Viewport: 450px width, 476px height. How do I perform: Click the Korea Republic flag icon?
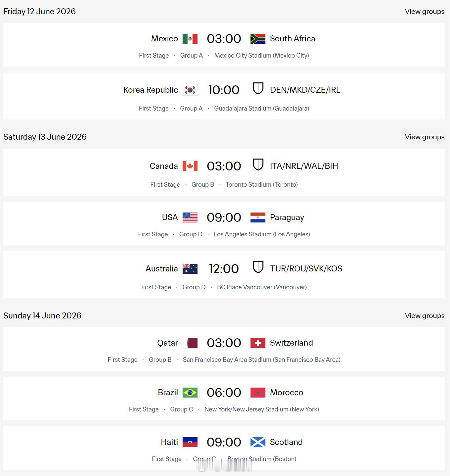click(x=190, y=90)
